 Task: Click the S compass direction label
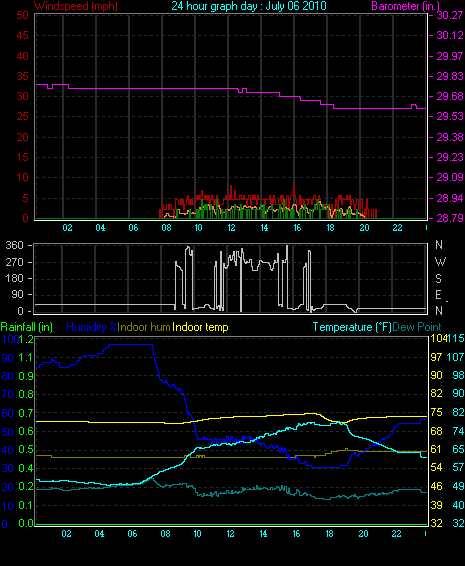pyautogui.click(x=438, y=278)
